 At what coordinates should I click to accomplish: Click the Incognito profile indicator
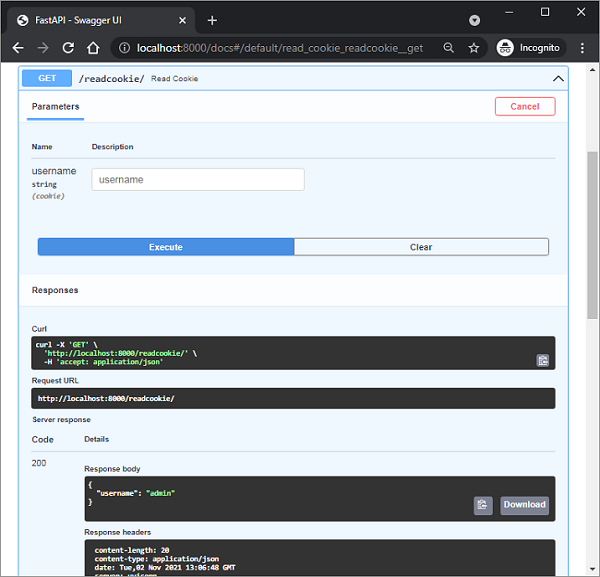click(x=528, y=47)
